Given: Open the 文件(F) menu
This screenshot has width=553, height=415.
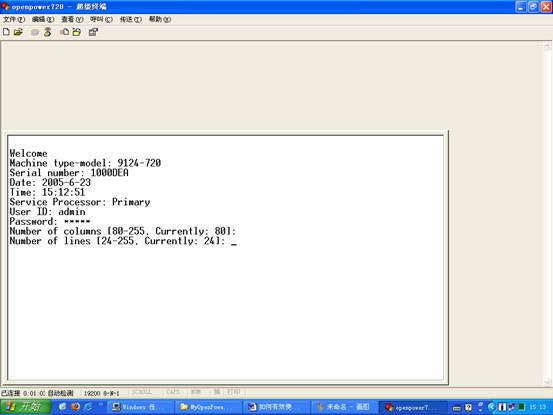Looking at the screenshot, I should [x=14, y=19].
